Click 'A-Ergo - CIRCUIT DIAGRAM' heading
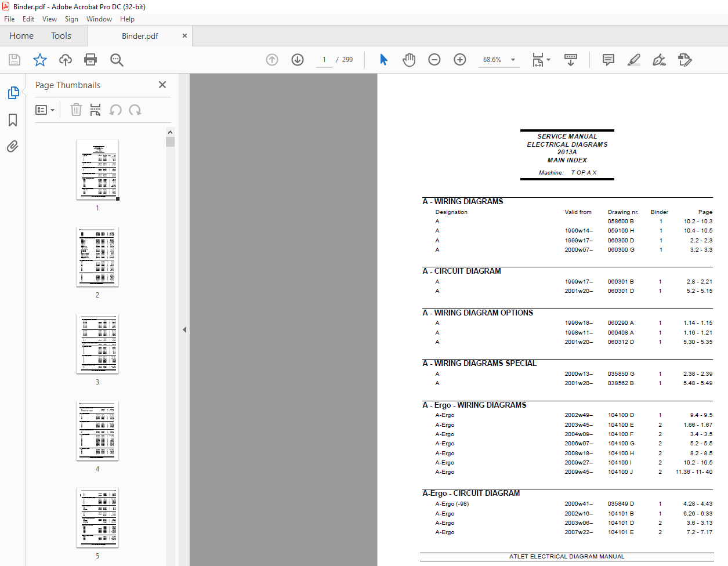Image resolution: width=728 pixels, height=566 pixels. click(471, 493)
